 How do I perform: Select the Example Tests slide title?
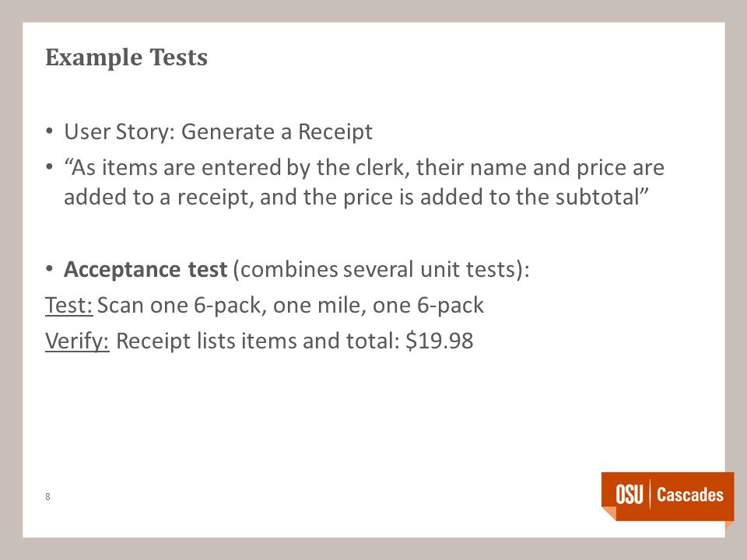pos(126,58)
